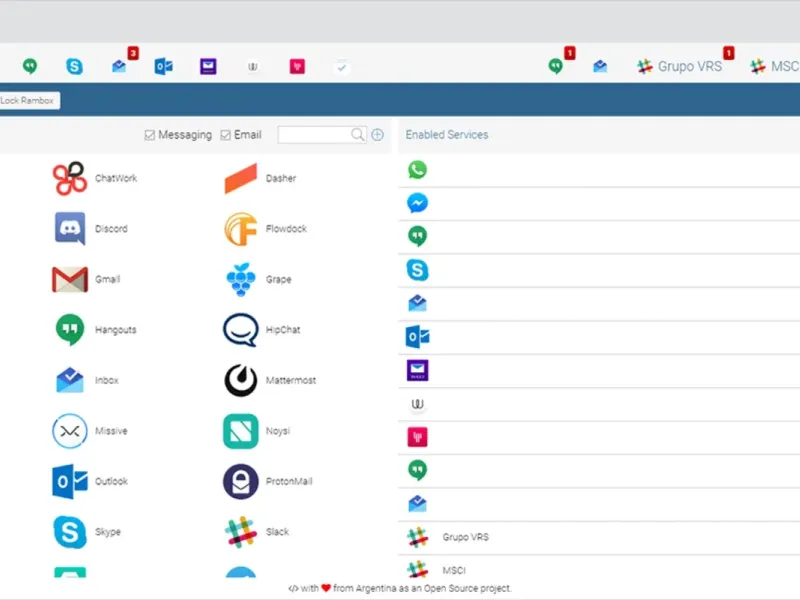Switch to the Outlook tab
Viewport: 800px width, 600px height.
tap(164, 66)
